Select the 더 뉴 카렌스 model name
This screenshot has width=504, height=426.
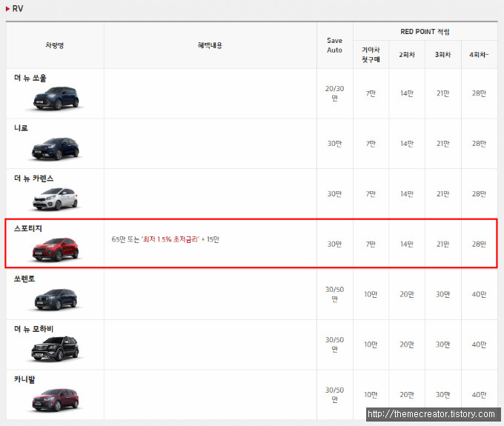pos(34,179)
